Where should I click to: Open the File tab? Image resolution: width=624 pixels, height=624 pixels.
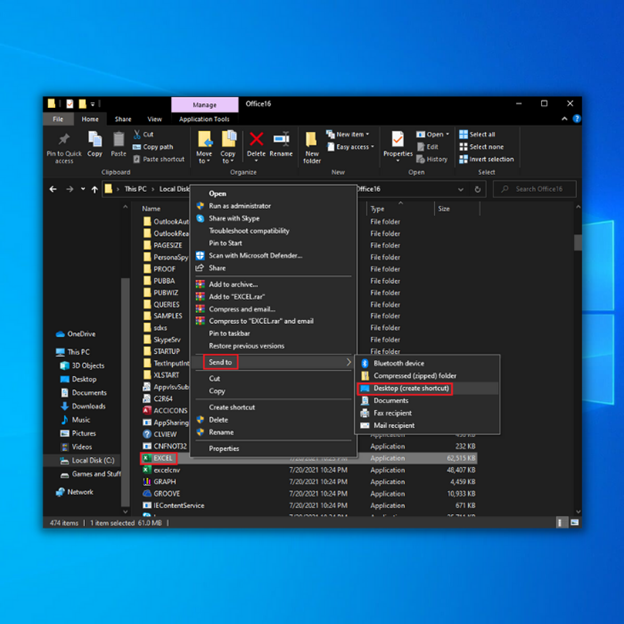[x=58, y=119]
